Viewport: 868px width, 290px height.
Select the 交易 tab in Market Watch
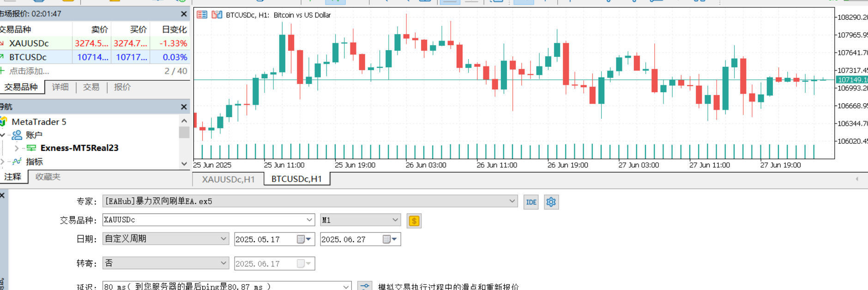pyautogui.click(x=91, y=87)
